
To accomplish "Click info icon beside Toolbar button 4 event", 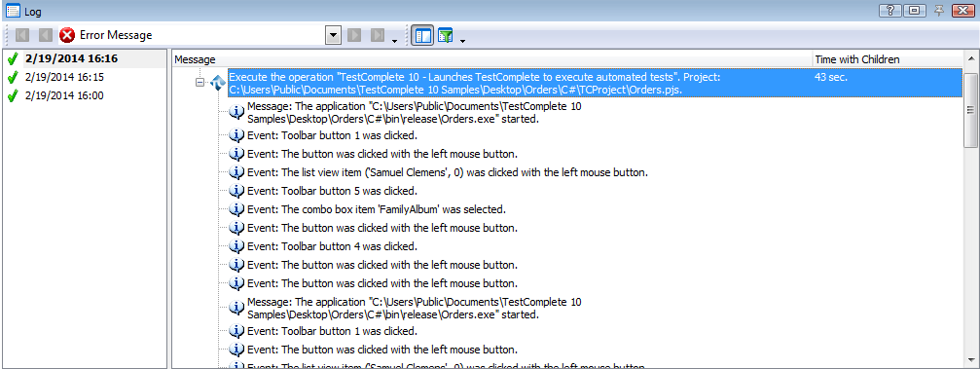I will click(x=236, y=245).
